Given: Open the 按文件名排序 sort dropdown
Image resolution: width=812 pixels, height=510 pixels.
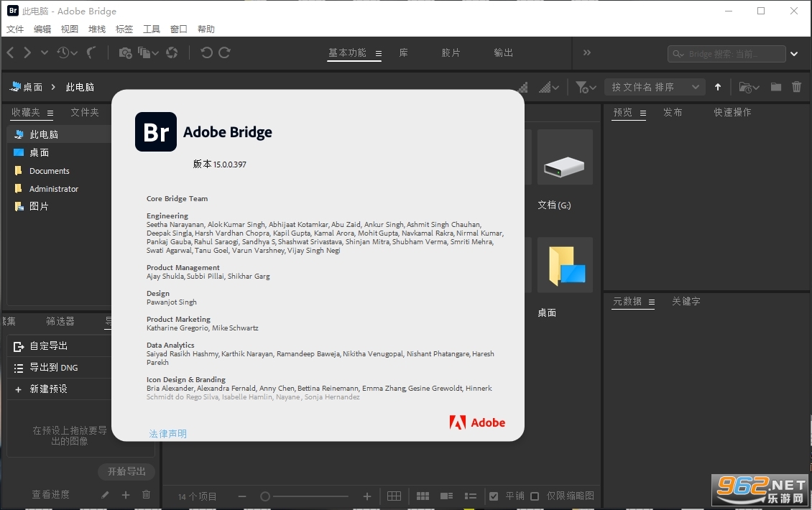Looking at the screenshot, I should tap(655, 87).
